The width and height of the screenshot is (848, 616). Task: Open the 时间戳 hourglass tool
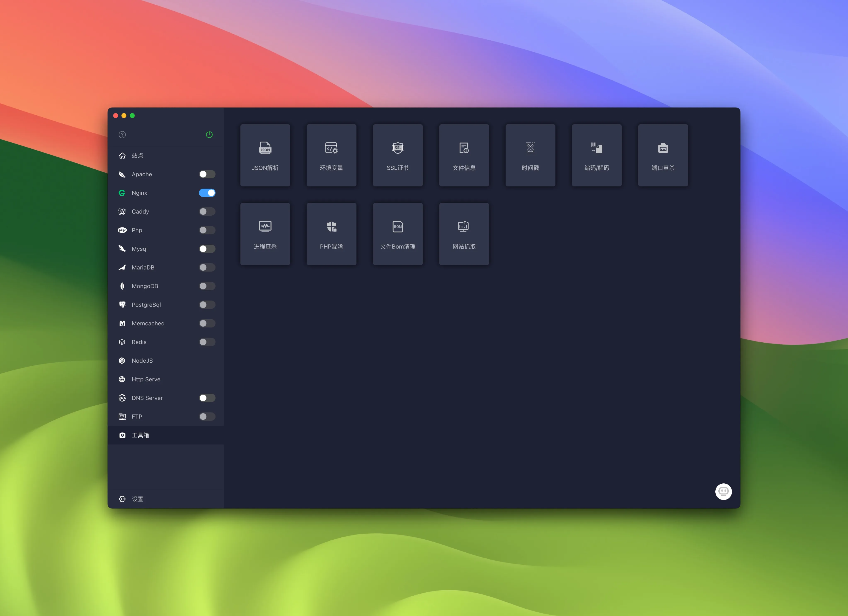coord(530,155)
